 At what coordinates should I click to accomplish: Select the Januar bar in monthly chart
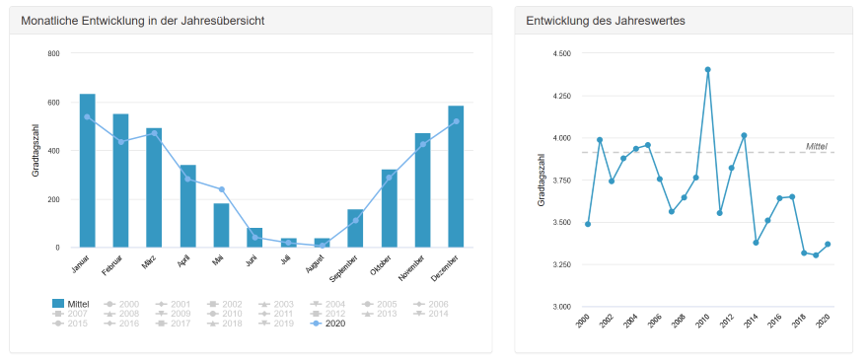coord(88,171)
